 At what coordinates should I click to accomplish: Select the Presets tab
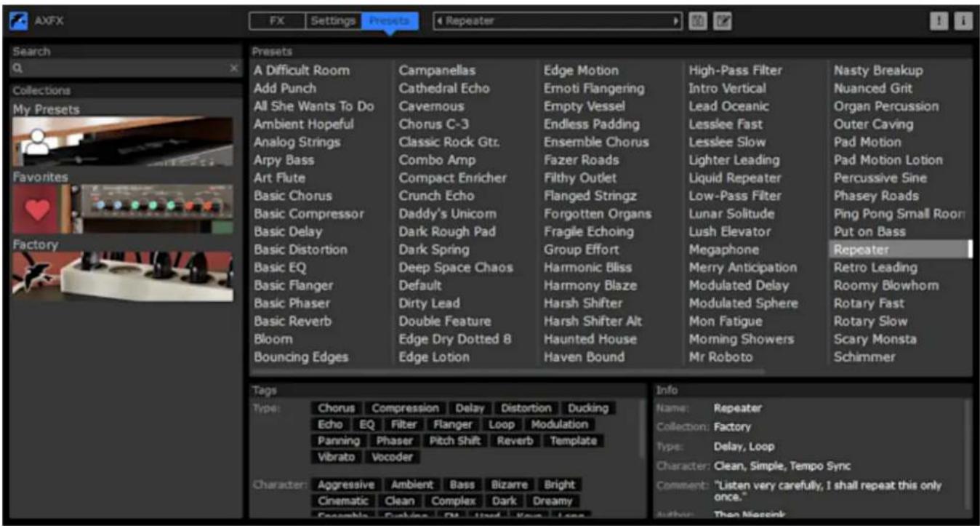[390, 21]
